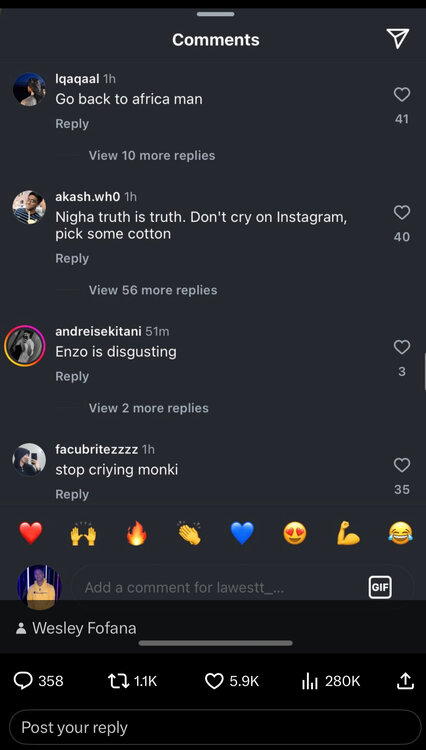This screenshot has height=750, width=426.
Task: Expand View 56 more replies
Action: pyautogui.click(x=153, y=290)
